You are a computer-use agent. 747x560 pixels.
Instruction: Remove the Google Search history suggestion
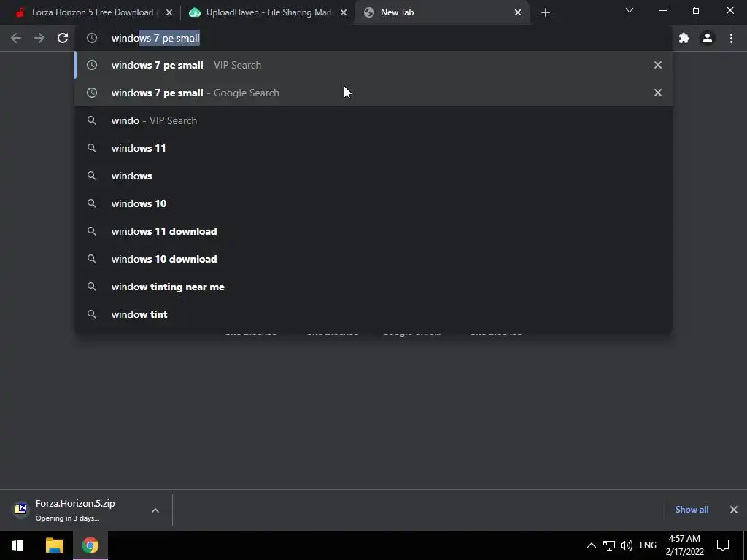(x=658, y=93)
